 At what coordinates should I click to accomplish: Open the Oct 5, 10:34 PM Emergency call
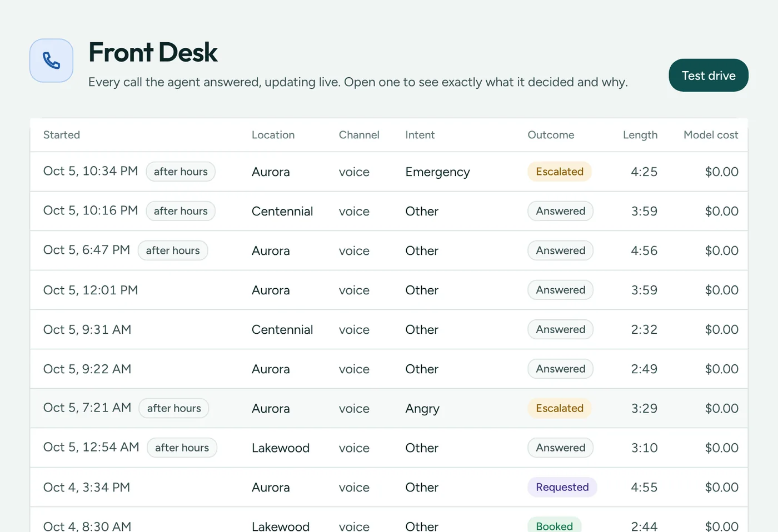point(389,172)
